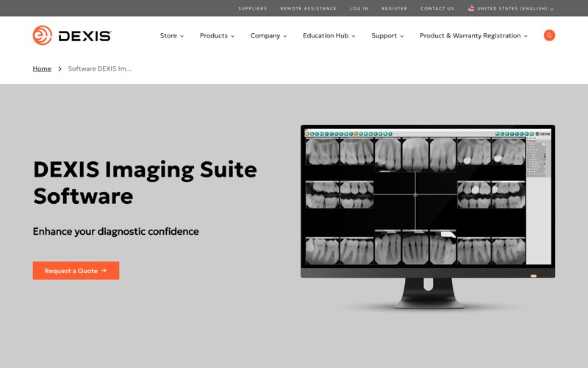The height and width of the screenshot is (368, 588).
Task: Click the Request a Quote button
Action: tap(76, 270)
